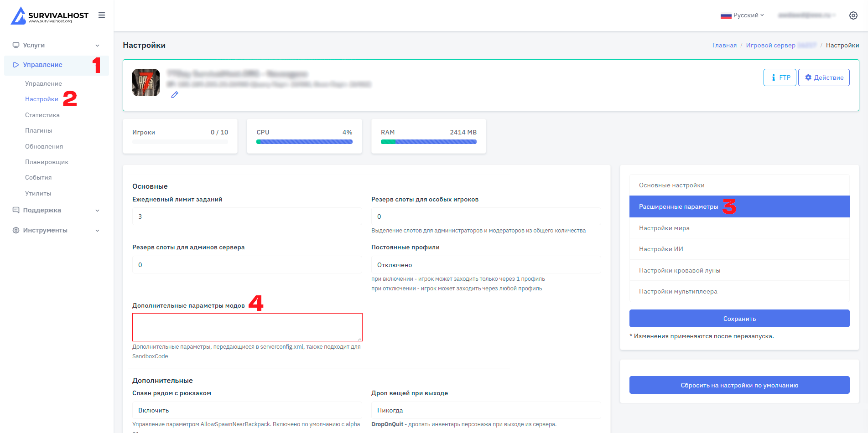Expand the Поддержка sidebar chevron
The width and height of the screenshot is (868, 433).
pos(97,211)
